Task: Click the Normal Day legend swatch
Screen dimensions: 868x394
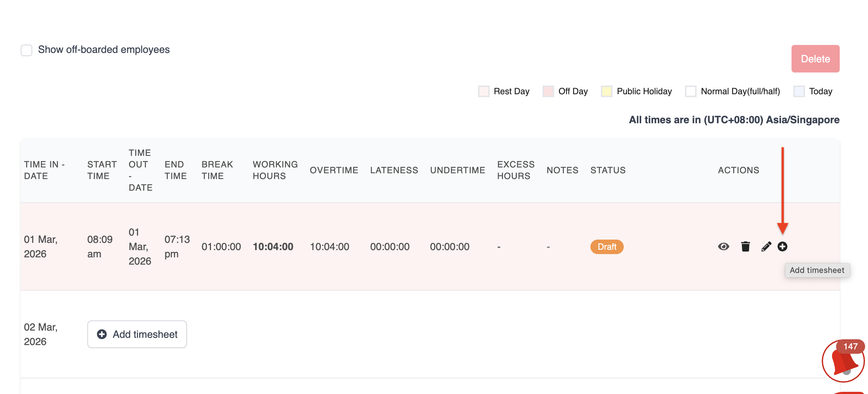Action: (x=690, y=91)
